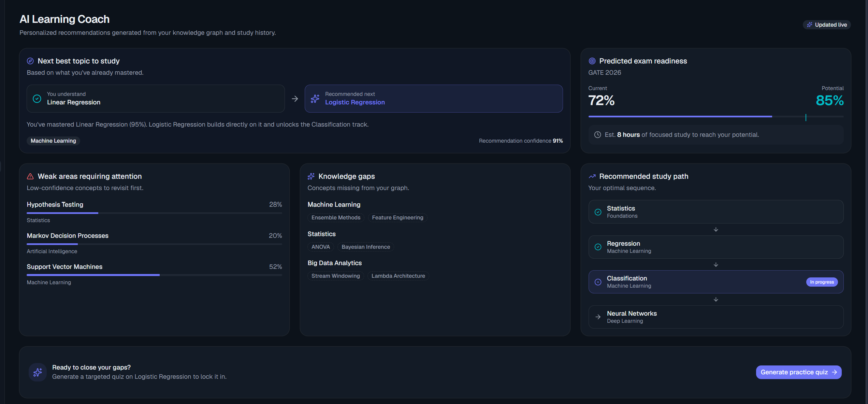Click the Lambda Architecture chip
The height and width of the screenshot is (404, 868).
pyautogui.click(x=398, y=276)
